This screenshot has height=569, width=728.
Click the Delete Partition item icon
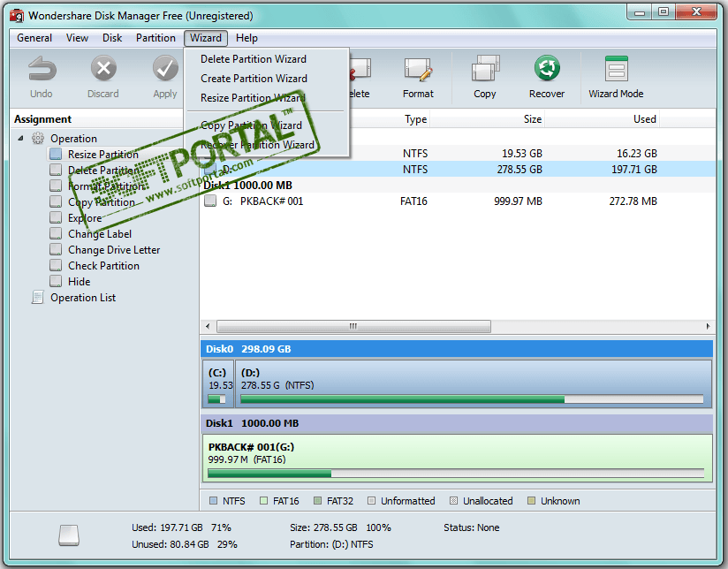tap(56, 170)
